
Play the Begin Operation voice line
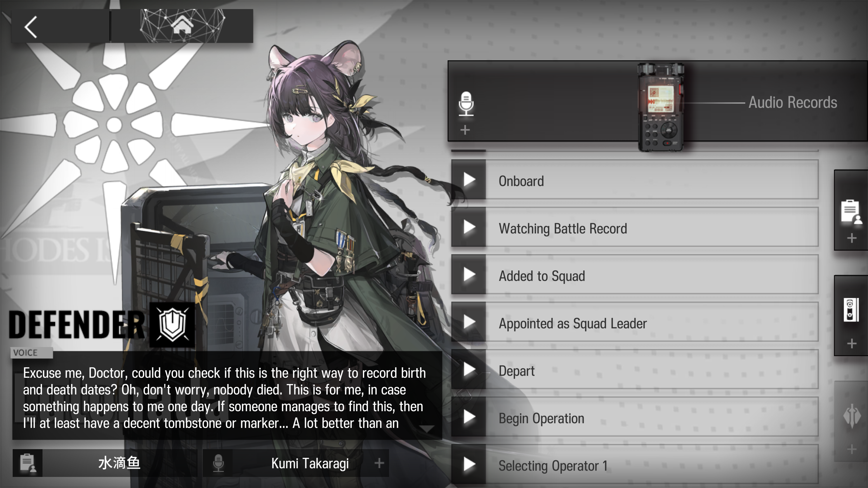(x=469, y=417)
